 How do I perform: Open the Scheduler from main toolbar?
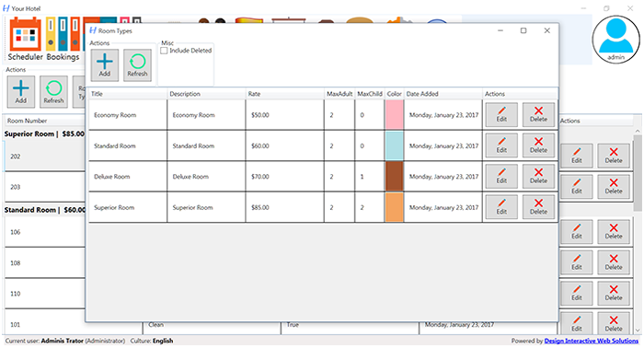pyautogui.click(x=25, y=39)
